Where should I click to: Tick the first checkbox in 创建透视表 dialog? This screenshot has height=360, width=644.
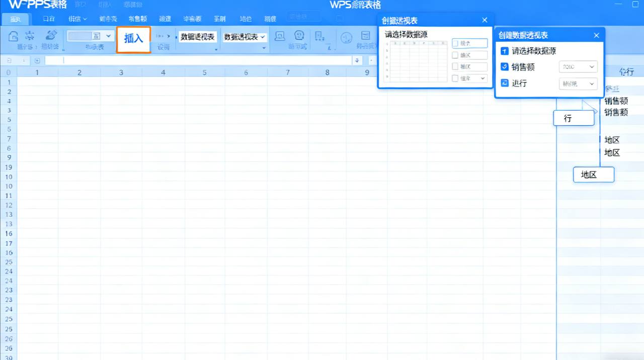(x=455, y=44)
